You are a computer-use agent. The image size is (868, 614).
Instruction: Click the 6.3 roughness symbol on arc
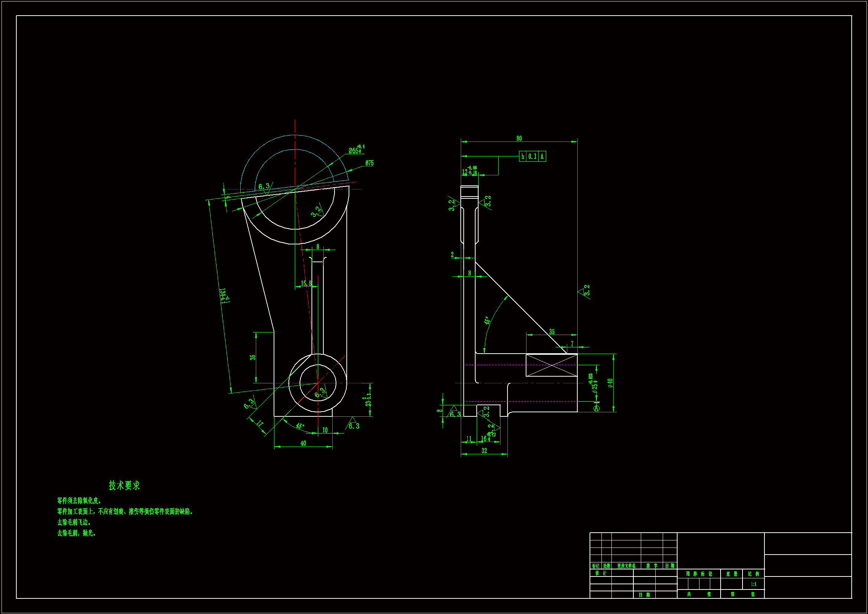[264, 186]
